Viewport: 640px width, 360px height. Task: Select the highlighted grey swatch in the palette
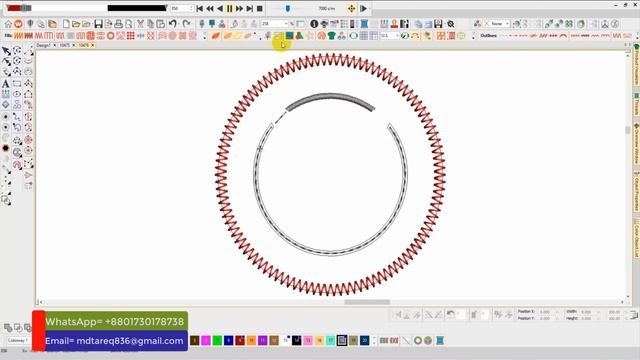coord(342,340)
